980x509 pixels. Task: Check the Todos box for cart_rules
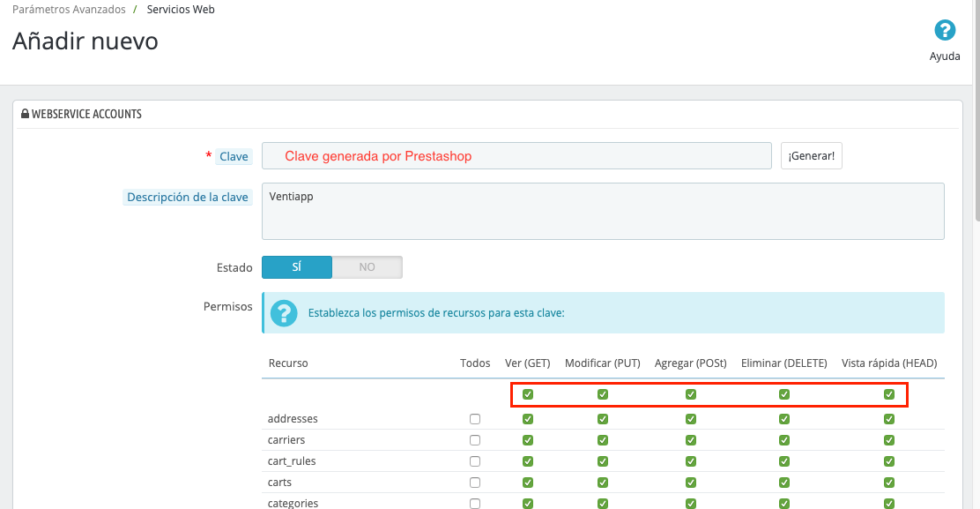[x=475, y=461]
